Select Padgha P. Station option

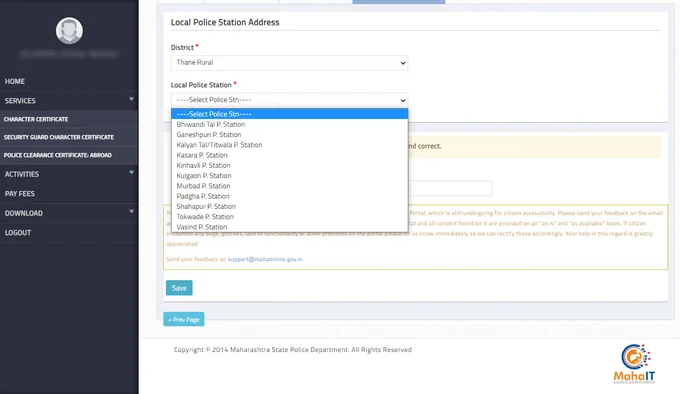[x=289, y=196]
